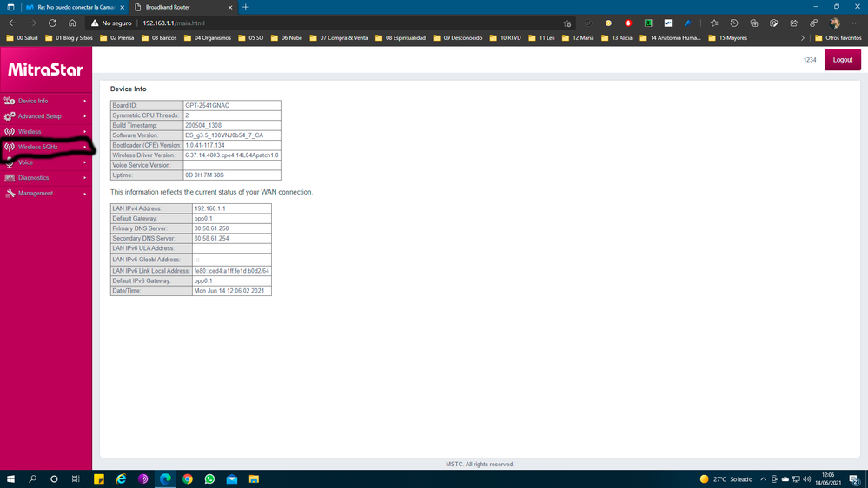Viewport: 868px width, 488px height.
Task: Open the browser history icon
Action: coord(734,23)
